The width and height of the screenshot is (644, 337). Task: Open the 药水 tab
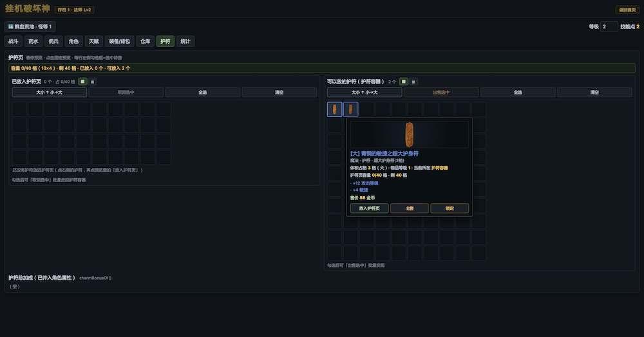33,41
